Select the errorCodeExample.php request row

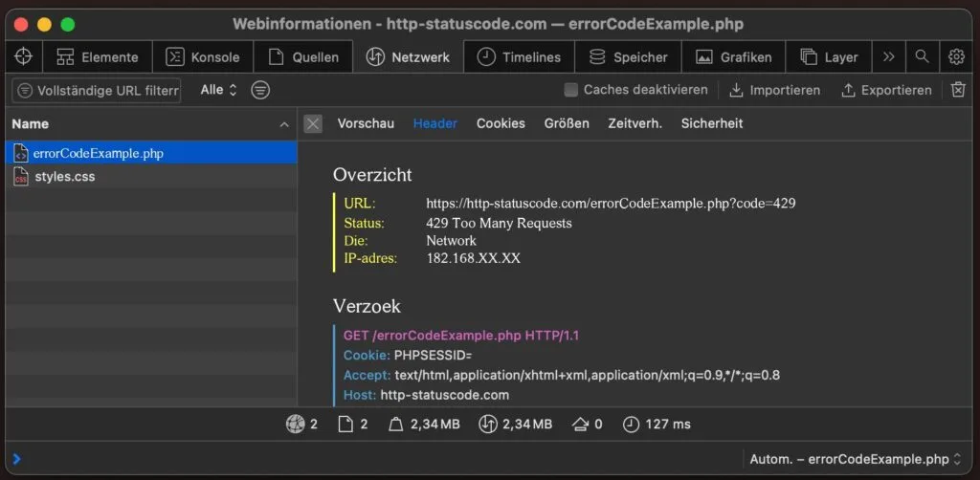(x=150, y=153)
